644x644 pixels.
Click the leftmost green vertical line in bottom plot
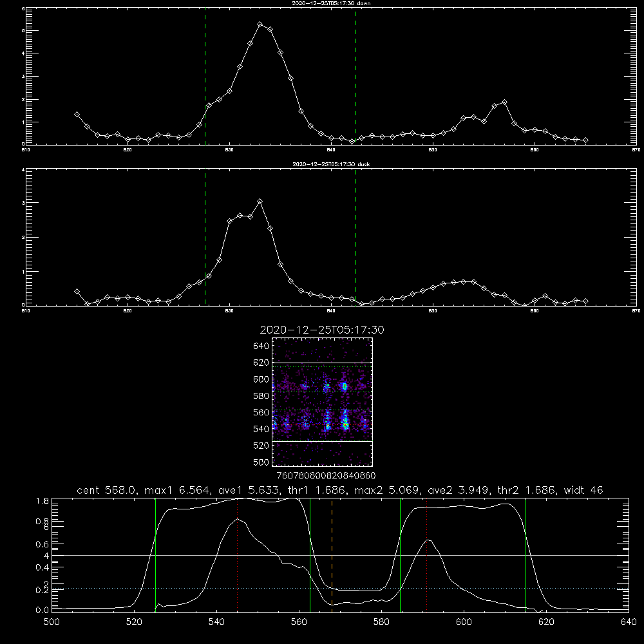click(155, 554)
